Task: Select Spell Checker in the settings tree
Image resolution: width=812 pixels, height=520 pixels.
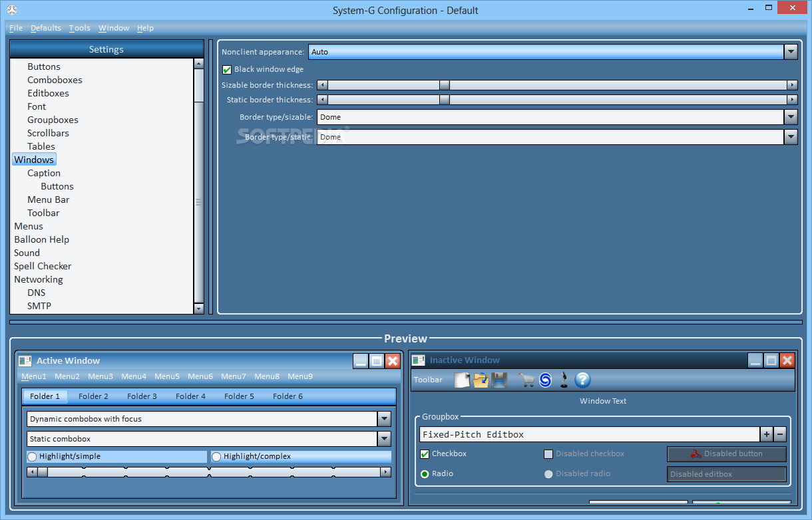Action: click(x=43, y=266)
